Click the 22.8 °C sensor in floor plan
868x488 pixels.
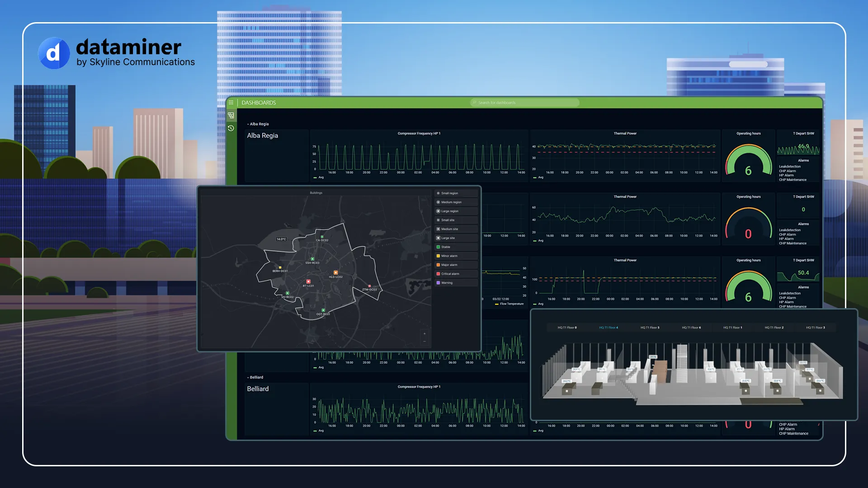tap(777, 381)
